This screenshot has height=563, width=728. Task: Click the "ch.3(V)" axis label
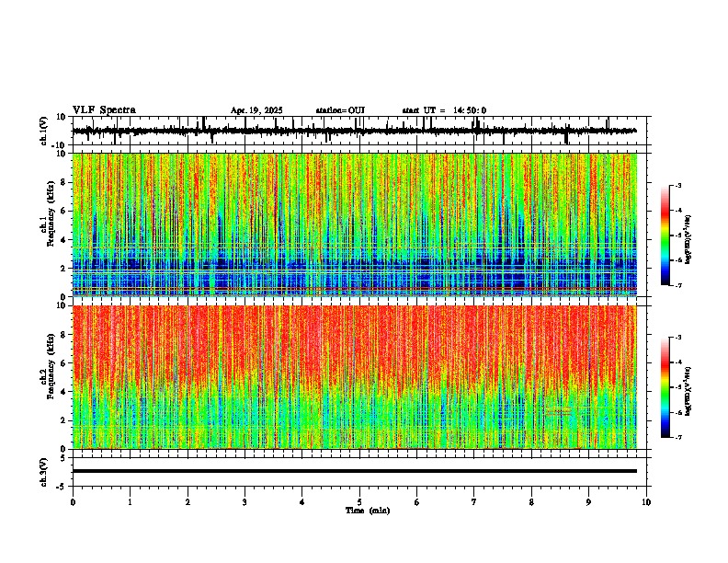[44, 472]
